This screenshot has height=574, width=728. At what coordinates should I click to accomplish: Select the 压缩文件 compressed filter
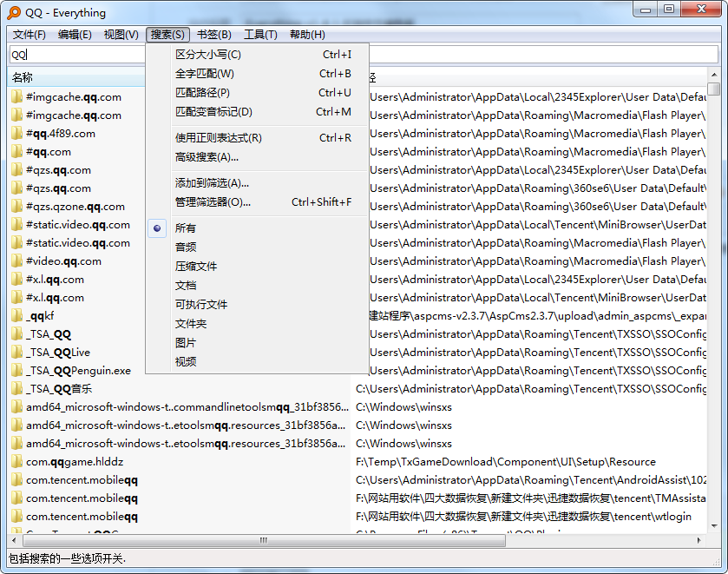(x=257, y=266)
